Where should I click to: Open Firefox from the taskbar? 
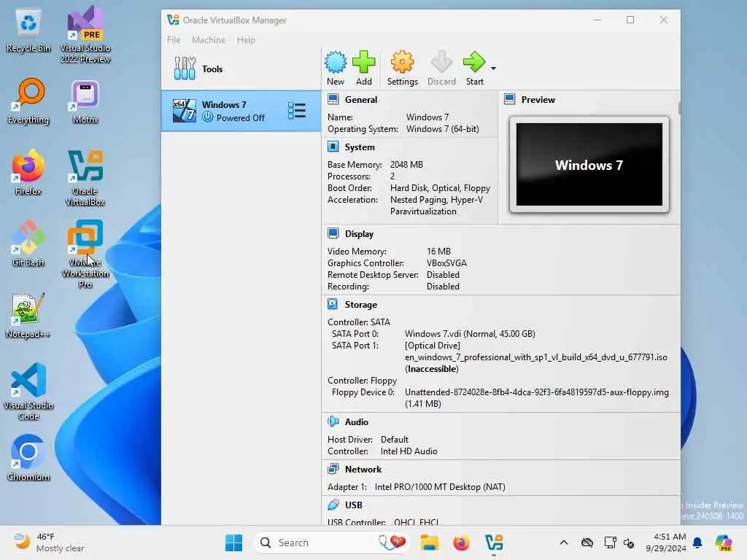[461, 542]
